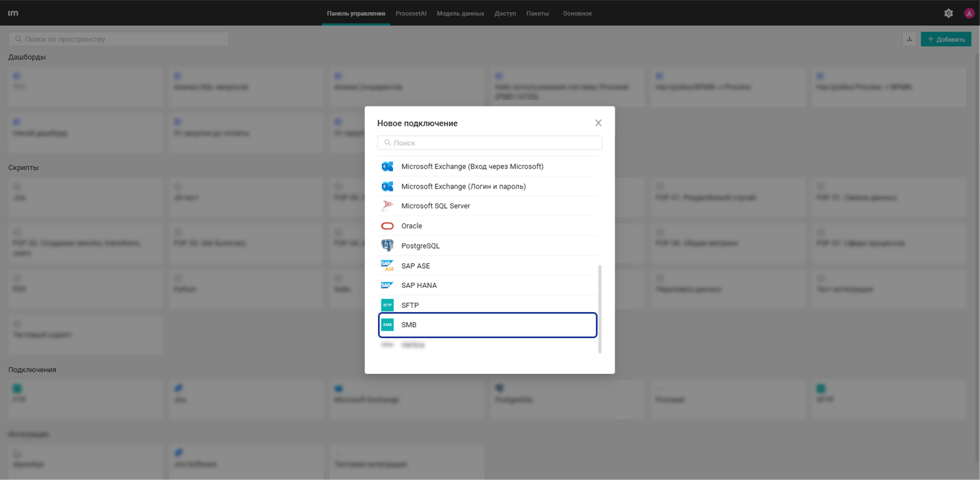Select the Oracle connection icon
The height and width of the screenshot is (480, 980).
tap(387, 226)
